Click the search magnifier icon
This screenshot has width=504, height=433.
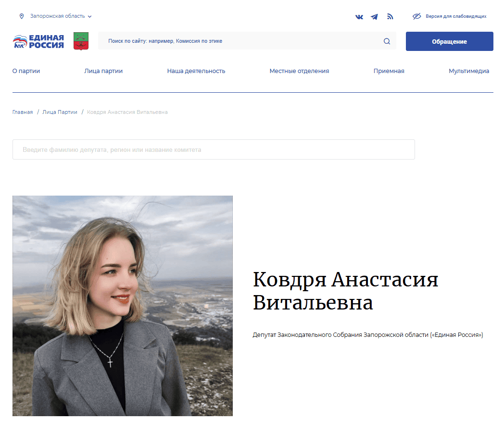click(387, 41)
